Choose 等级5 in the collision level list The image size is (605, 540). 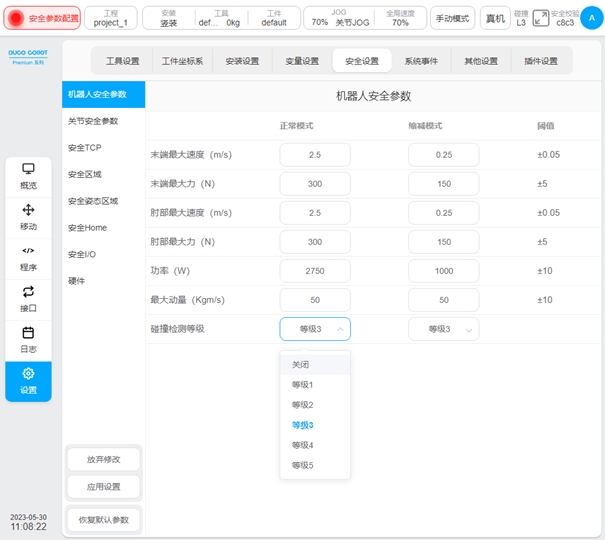click(303, 465)
